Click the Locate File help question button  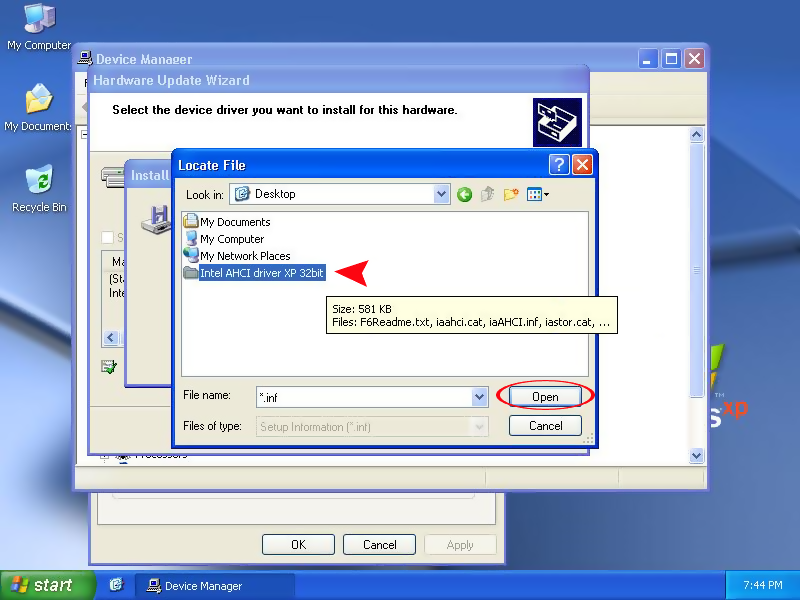click(x=559, y=165)
